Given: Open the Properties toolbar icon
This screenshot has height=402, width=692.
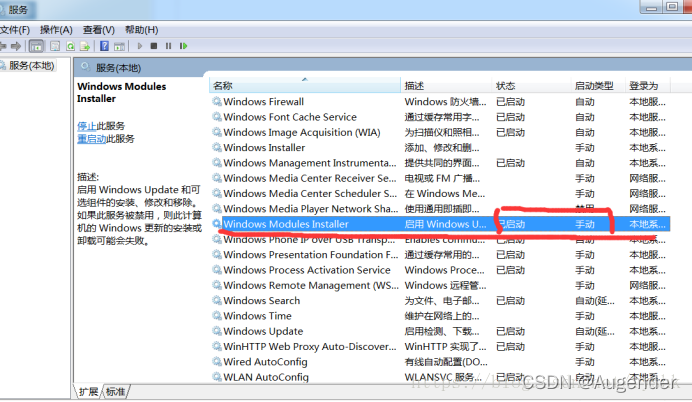Looking at the screenshot, I should [55, 46].
